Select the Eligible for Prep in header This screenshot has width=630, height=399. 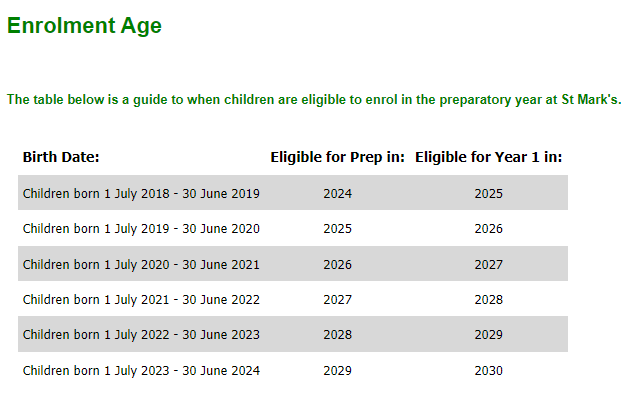(338, 157)
